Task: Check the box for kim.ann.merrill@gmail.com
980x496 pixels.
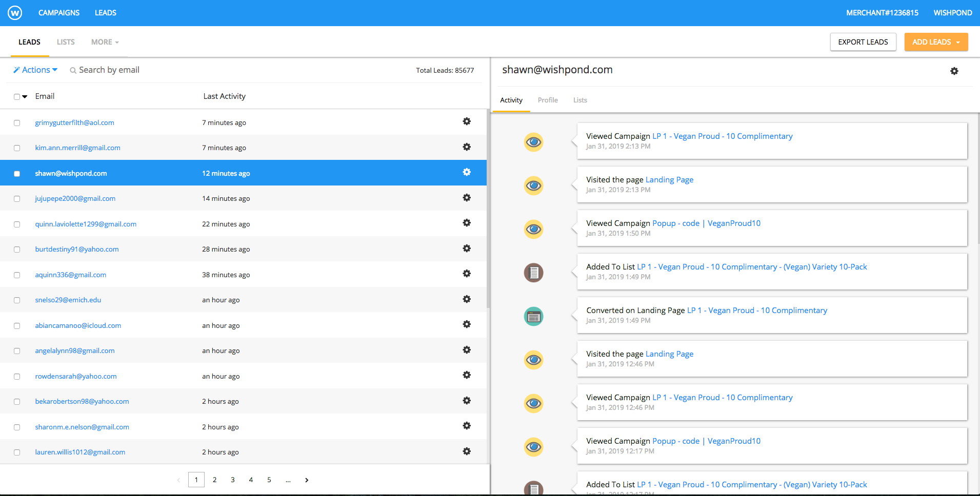Action: tap(17, 148)
